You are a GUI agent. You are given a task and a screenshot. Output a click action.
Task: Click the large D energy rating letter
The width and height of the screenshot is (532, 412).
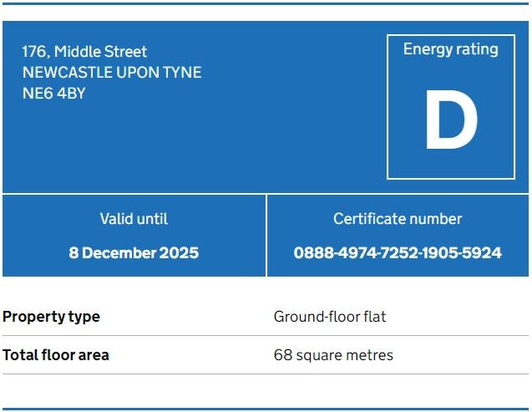[x=452, y=120]
